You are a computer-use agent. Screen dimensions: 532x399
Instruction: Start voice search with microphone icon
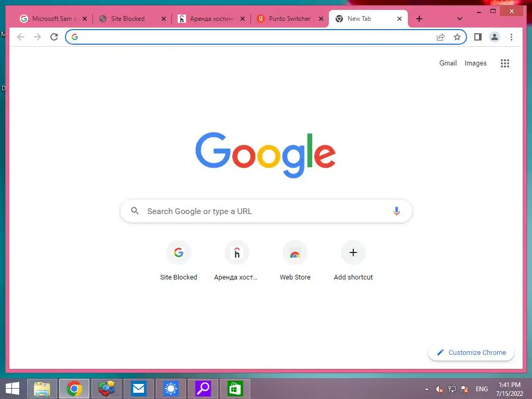pos(396,211)
